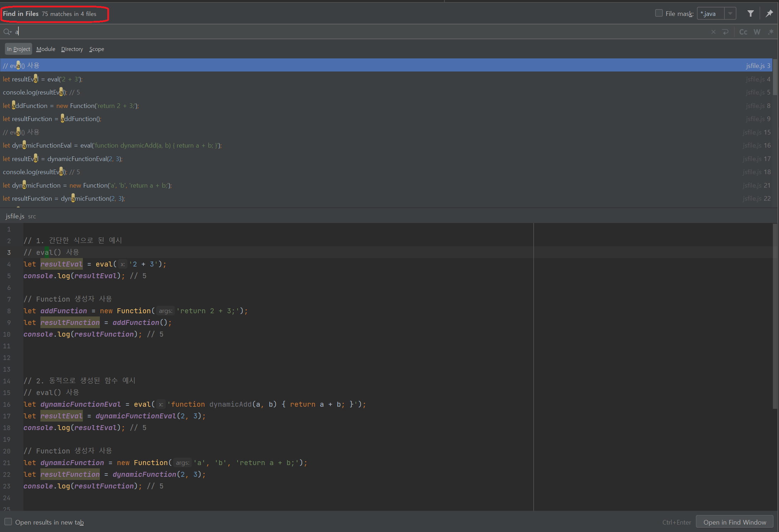
Task: Open search history magnifier icon
Action: tap(7, 32)
